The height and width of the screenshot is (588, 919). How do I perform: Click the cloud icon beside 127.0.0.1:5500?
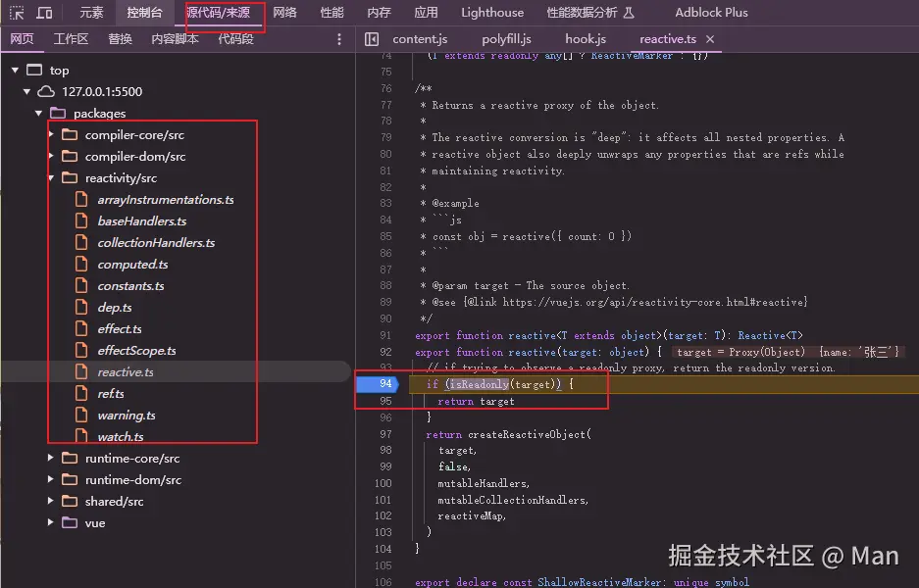tap(46, 92)
